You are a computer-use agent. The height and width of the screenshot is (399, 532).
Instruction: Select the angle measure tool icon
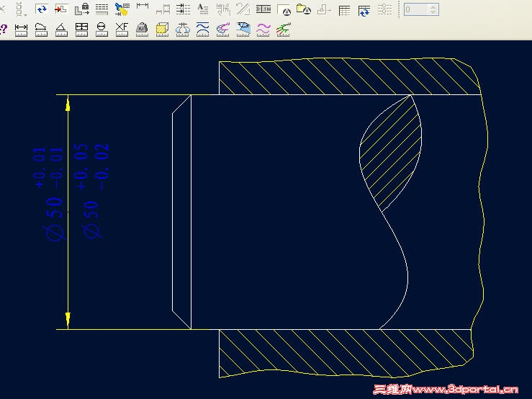pos(61,30)
